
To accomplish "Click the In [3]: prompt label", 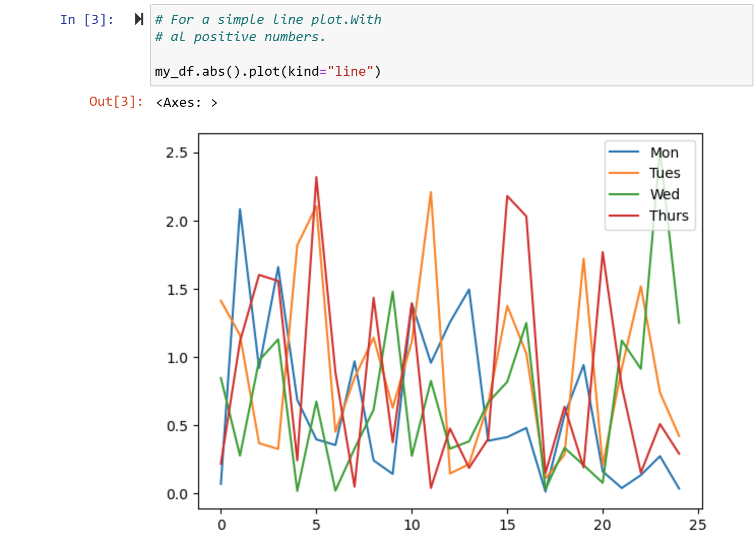I will 87,19.
